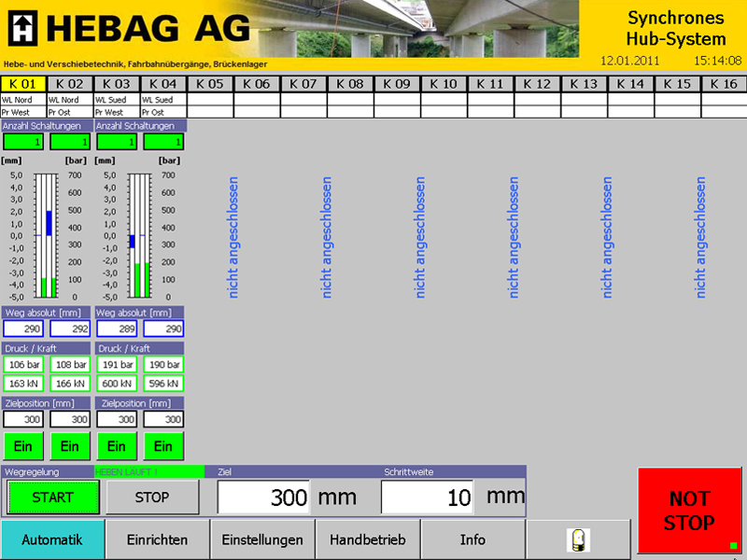Click the Weg absolut value 292

tap(70, 329)
